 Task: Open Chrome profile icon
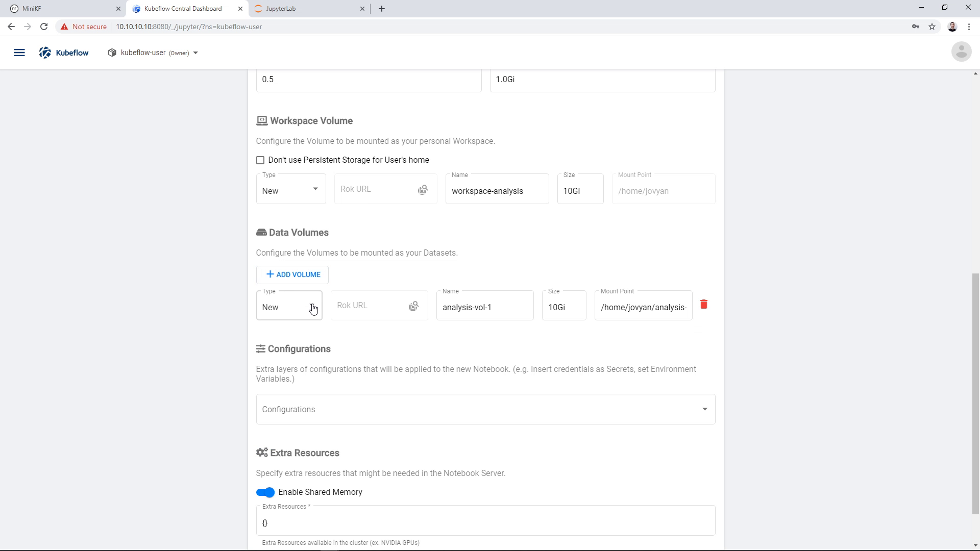click(952, 27)
